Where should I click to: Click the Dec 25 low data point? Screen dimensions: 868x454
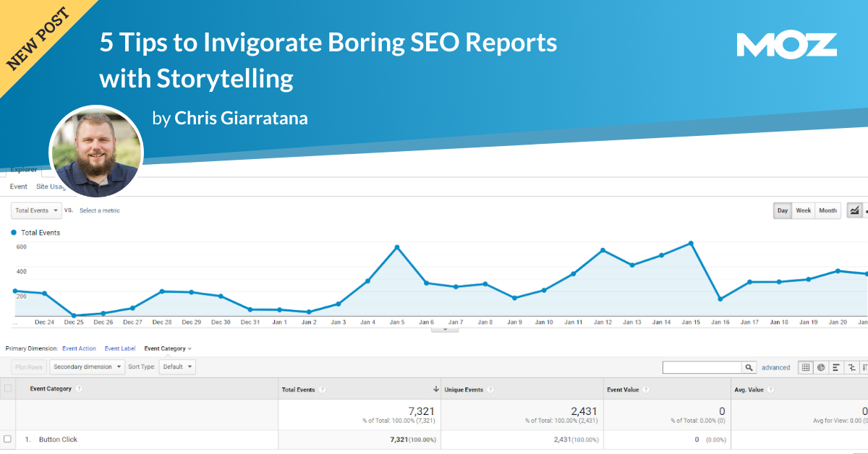74,315
